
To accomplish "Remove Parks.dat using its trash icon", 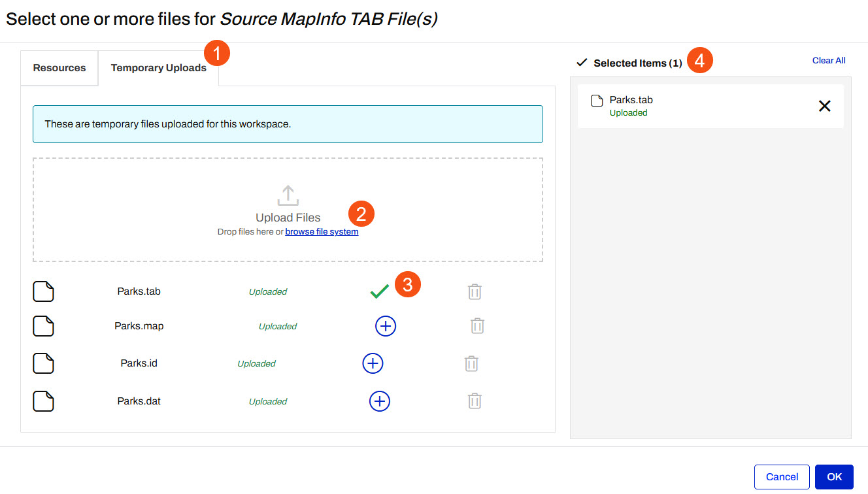I will pyautogui.click(x=475, y=401).
